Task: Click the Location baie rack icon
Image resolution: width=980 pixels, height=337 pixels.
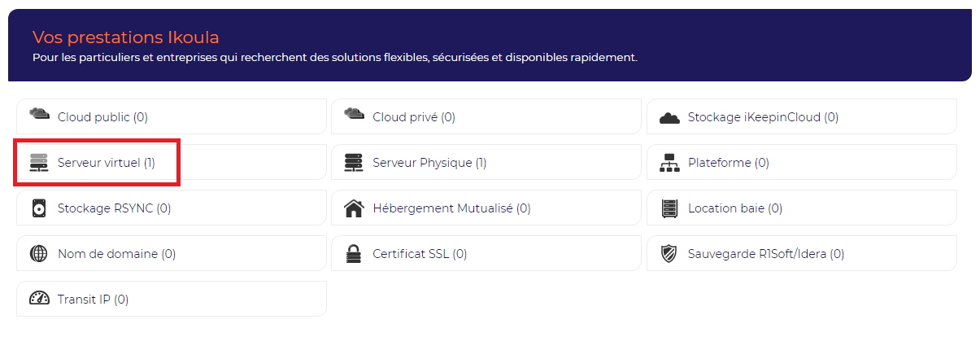Action: tap(669, 208)
